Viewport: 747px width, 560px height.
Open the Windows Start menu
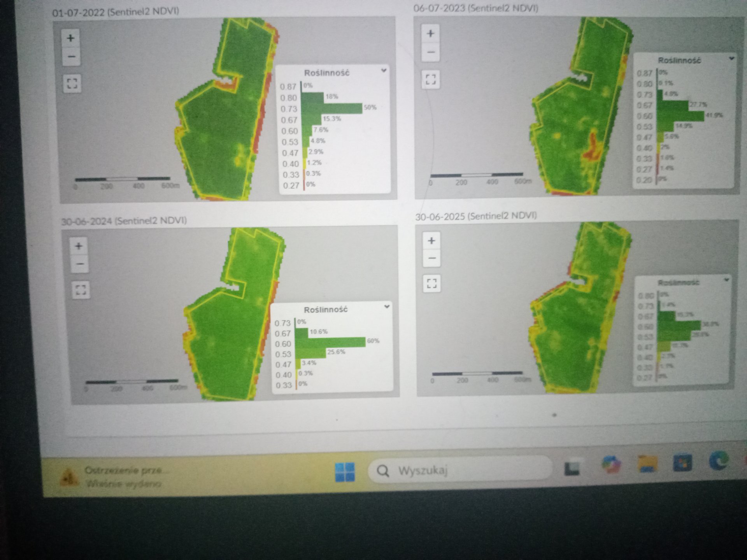[x=345, y=472]
